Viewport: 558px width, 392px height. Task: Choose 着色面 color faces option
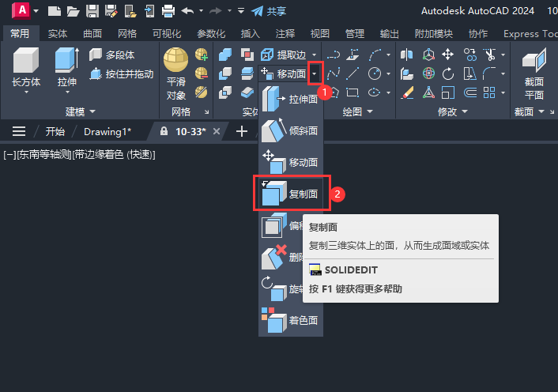click(x=290, y=320)
